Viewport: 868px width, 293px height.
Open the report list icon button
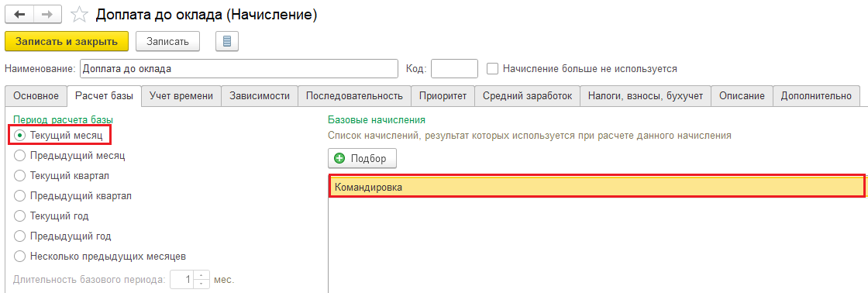click(x=226, y=42)
